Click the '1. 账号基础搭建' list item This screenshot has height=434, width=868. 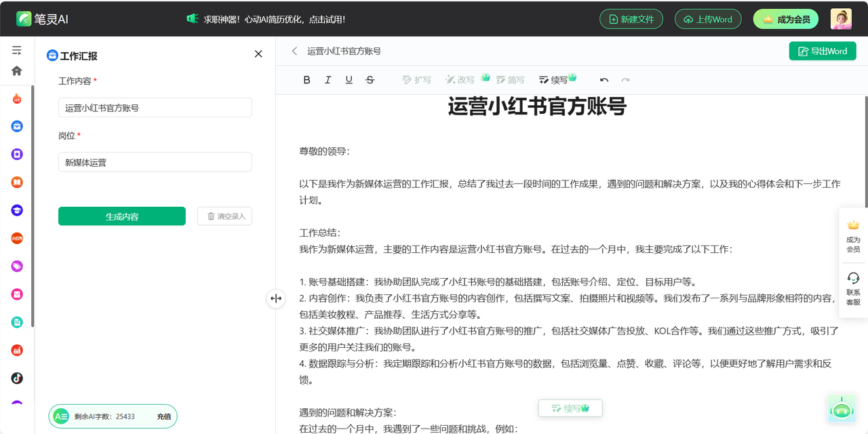coord(498,282)
